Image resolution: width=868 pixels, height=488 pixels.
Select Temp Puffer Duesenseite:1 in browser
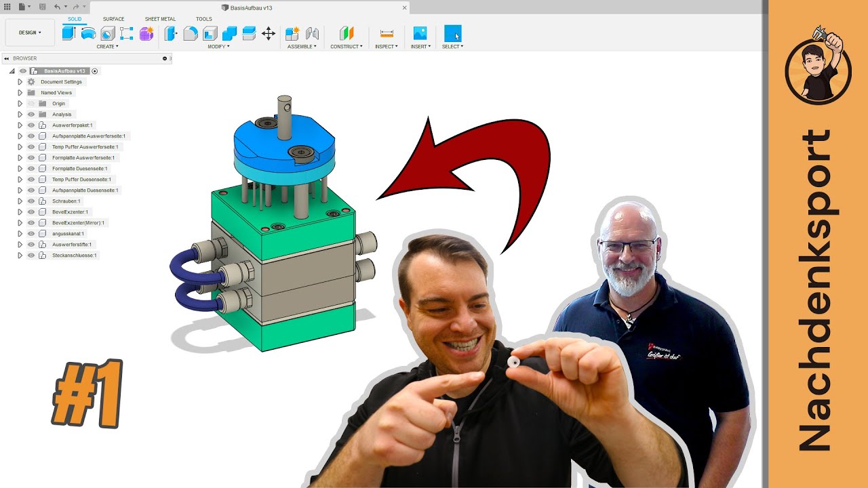coord(81,180)
